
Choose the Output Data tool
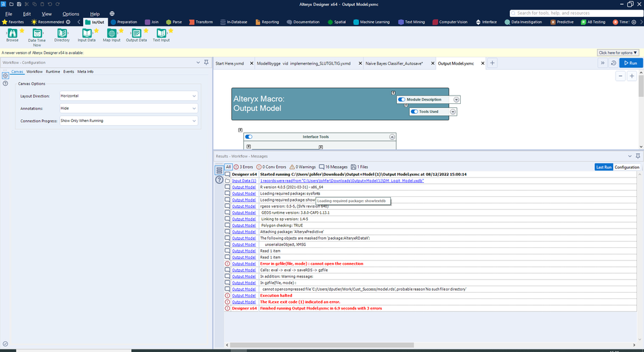point(136,34)
